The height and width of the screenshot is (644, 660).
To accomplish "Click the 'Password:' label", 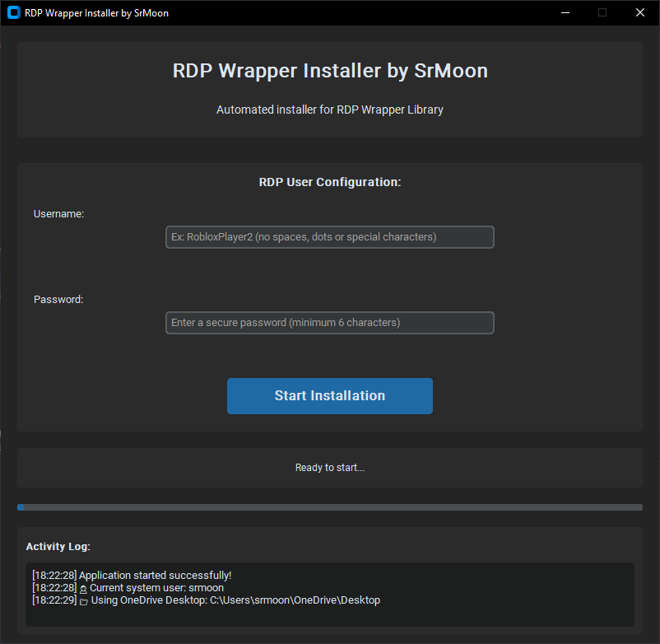I will coord(58,299).
